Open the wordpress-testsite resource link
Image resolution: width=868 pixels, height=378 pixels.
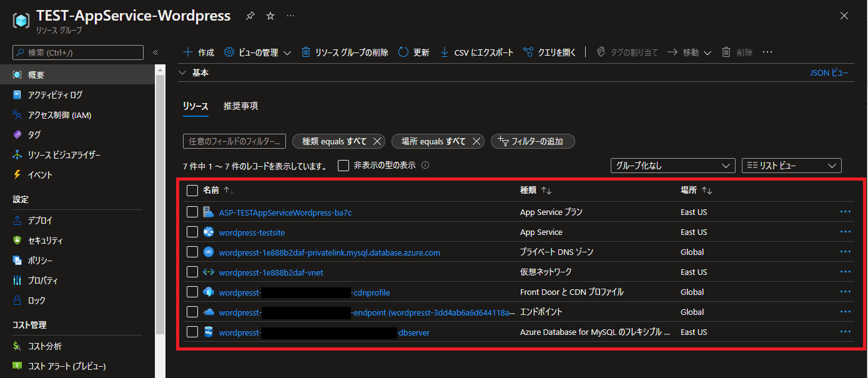tap(252, 232)
